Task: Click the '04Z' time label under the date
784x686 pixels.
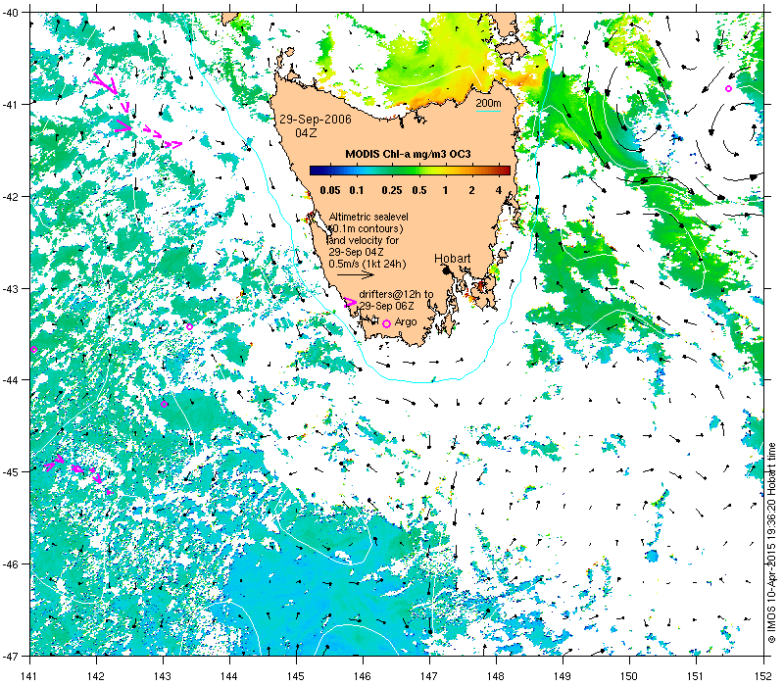Action: pos(306,133)
